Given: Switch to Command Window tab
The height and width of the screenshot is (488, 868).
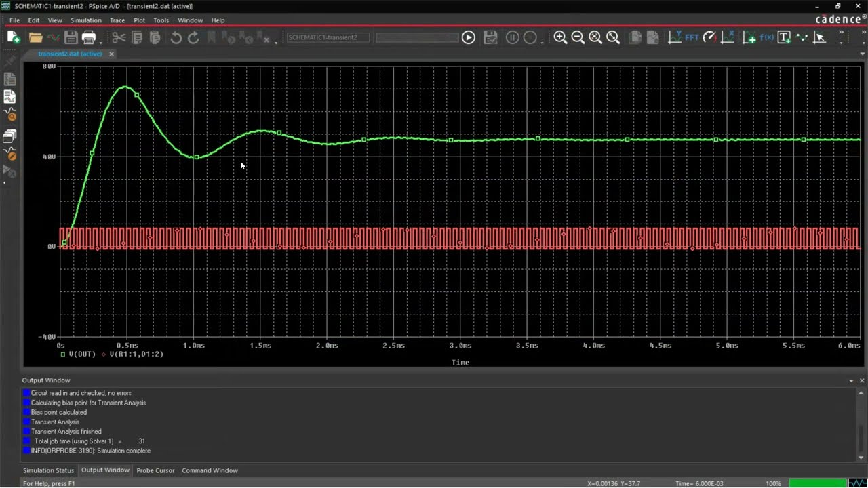Looking at the screenshot, I should (x=210, y=470).
